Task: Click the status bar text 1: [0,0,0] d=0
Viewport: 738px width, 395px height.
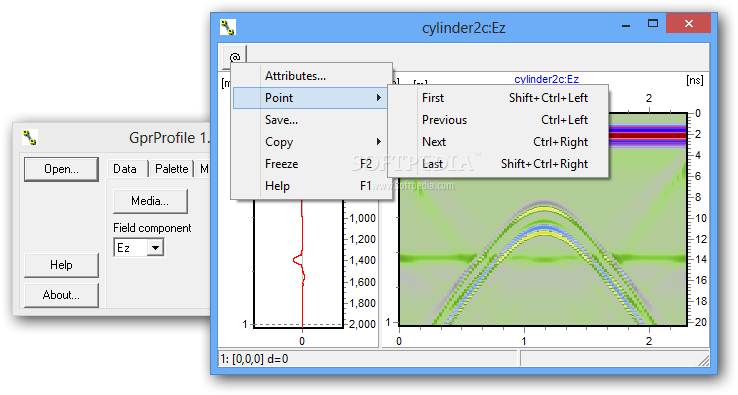Action: pyautogui.click(x=255, y=359)
